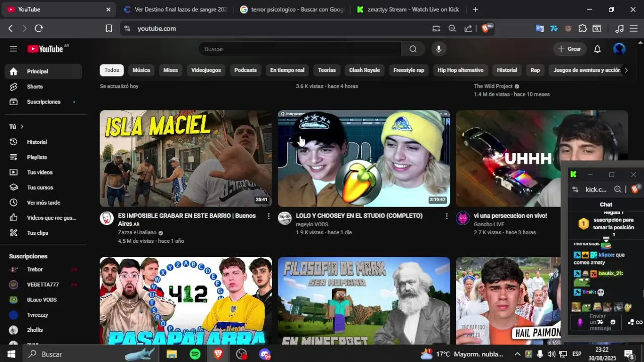The width and height of the screenshot is (644, 362).
Task: Select the En tiempo real filter chip
Action: [x=287, y=70]
